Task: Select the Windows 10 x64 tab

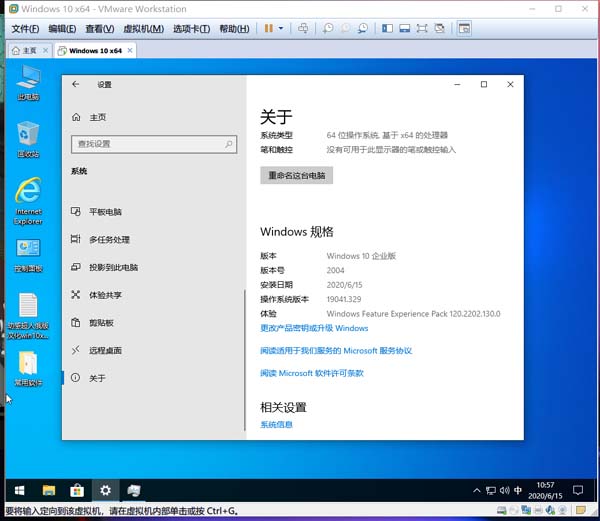Action: pyautogui.click(x=95, y=50)
